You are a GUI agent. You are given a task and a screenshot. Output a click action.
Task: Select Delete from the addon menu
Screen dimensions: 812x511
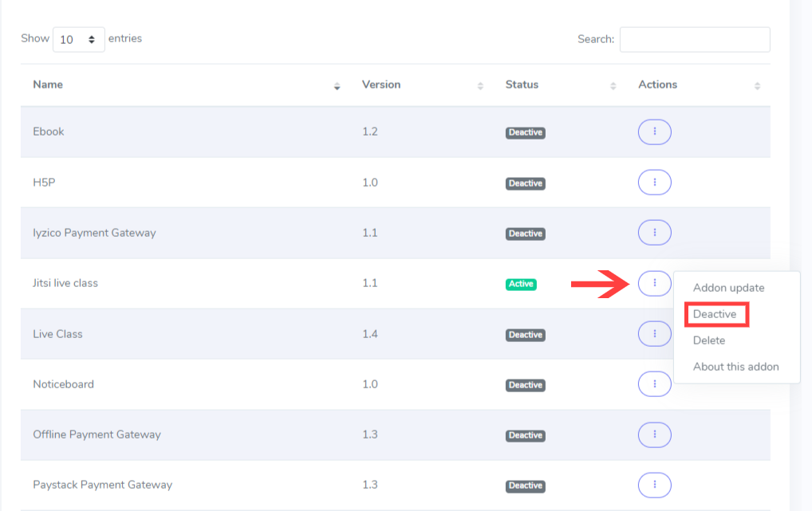709,340
